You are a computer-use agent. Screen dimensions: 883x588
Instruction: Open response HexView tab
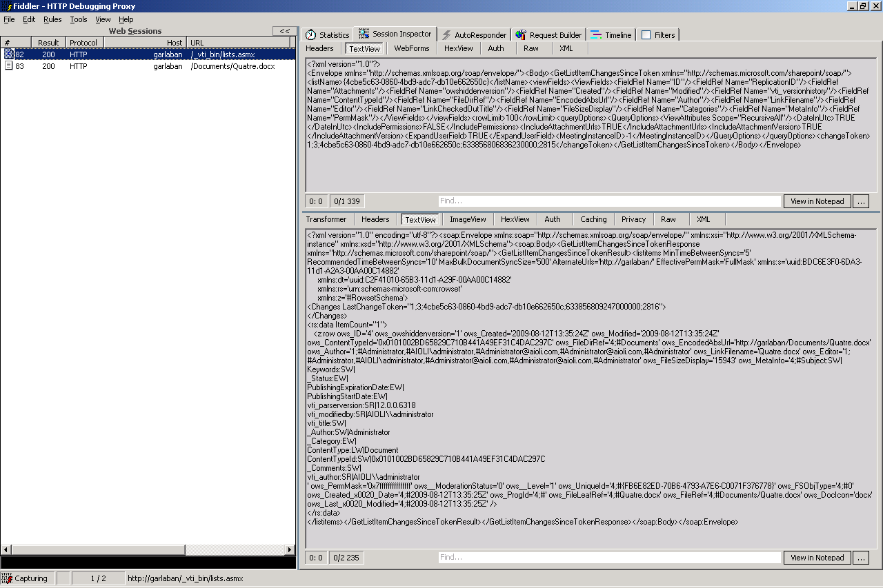515,219
